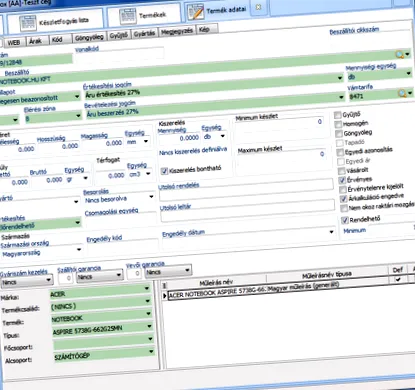This screenshot has height=390, width=415.
Task: Open the Kód sub-tab
Action: coord(57,39)
